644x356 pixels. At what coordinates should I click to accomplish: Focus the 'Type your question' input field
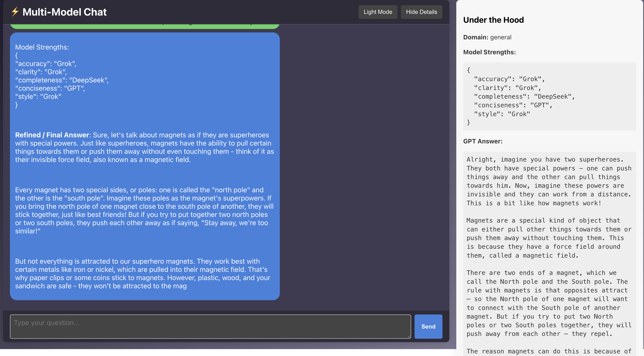[x=210, y=326]
